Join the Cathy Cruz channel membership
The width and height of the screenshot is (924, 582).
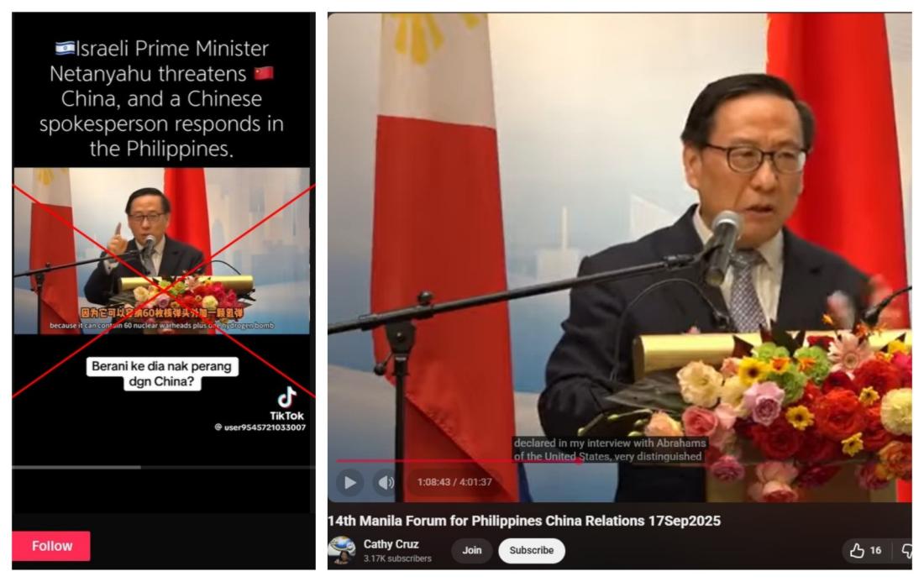(471, 550)
